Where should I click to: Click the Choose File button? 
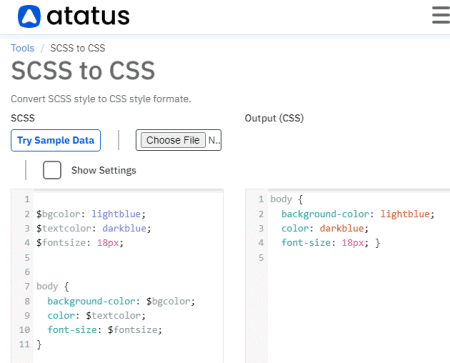click(x=173, y=140)
